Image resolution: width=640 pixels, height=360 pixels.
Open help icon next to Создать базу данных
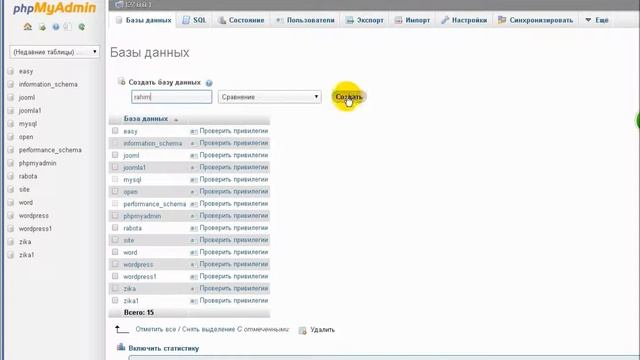(209, 83)
